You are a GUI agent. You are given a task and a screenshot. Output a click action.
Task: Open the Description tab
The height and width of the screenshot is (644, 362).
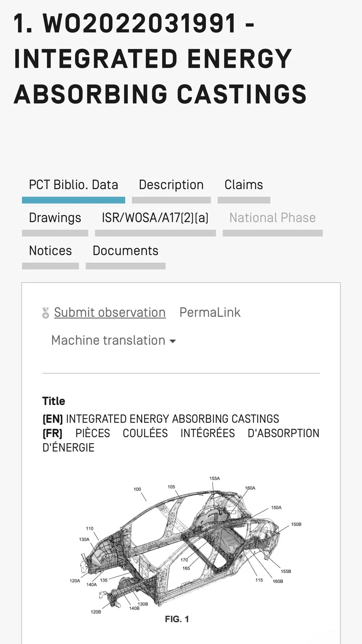click(171, 185)
